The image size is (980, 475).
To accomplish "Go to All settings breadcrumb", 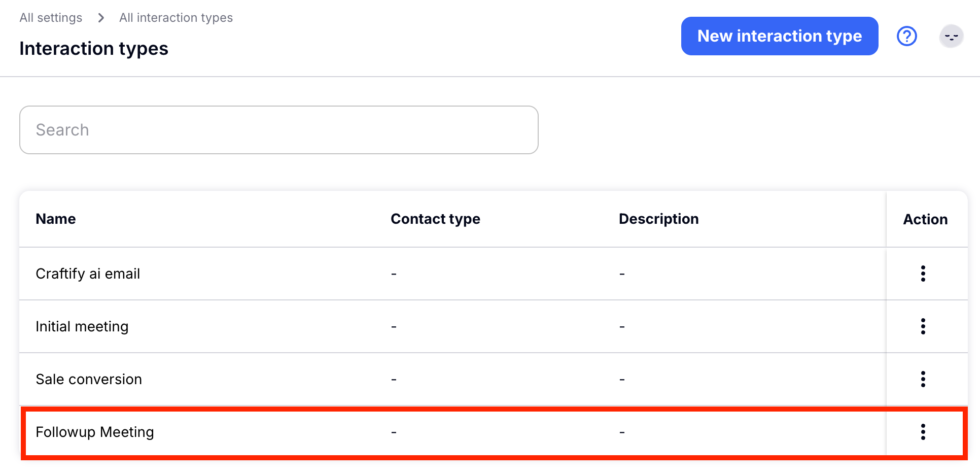I will pos(51,18).
